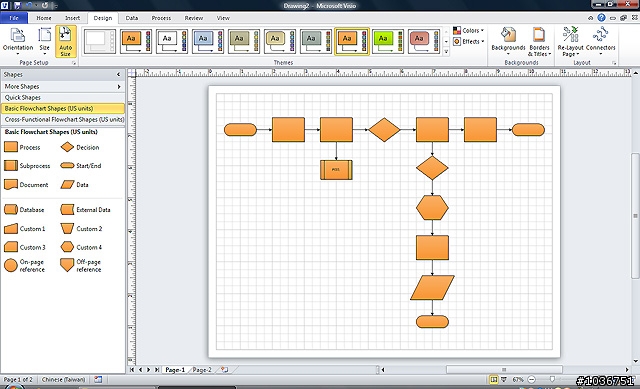Select the subprocess shape on the canvas
Viewport: 640px width, 389px height.
[x=336, y=170]
